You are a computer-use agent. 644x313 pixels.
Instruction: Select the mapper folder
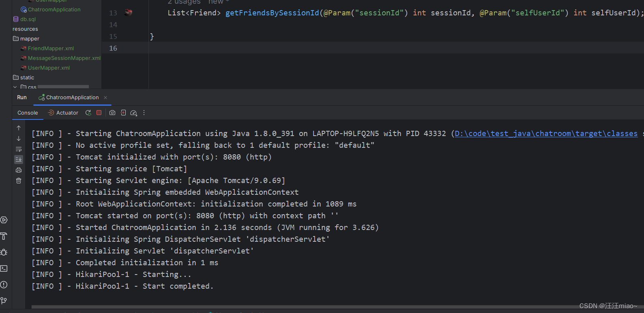[x=30, y=39]
